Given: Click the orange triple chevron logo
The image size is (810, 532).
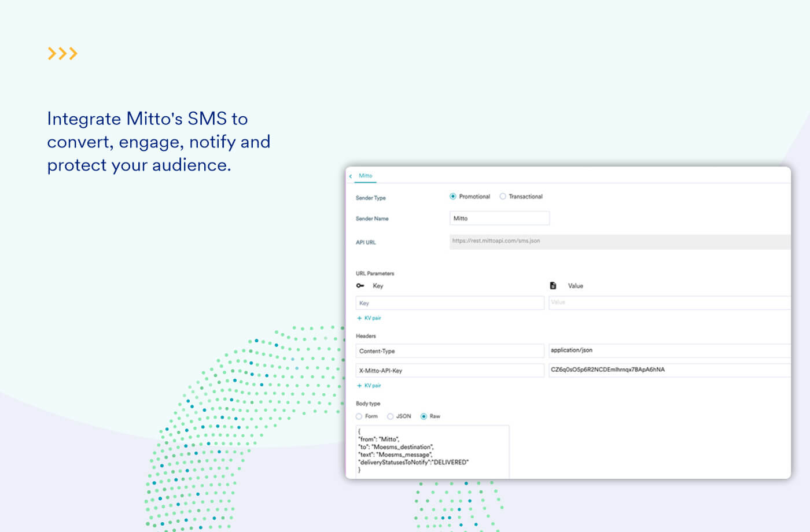Looking at the screenshot, I should [62, 54].
